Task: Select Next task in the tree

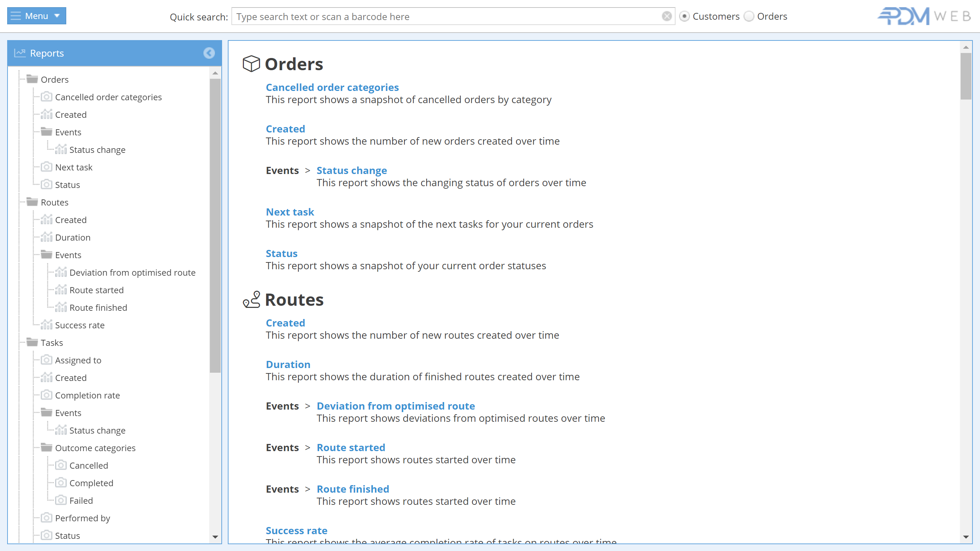Action: point(74,167)
